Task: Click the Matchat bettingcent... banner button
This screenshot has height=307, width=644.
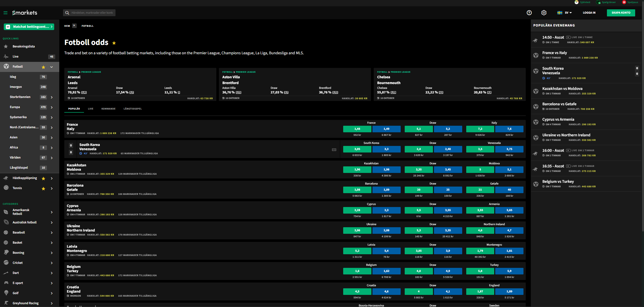Action: click(29, 27)
